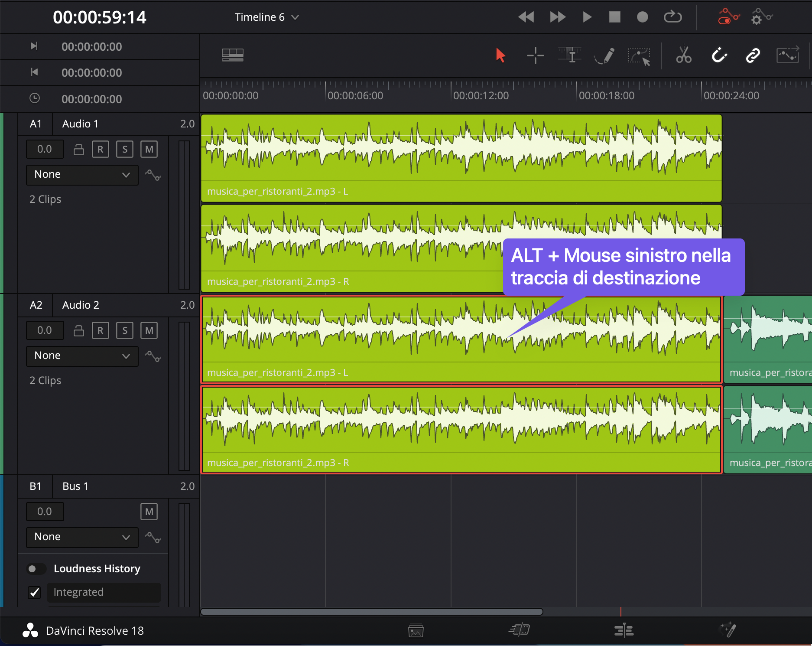Select Audio 2 highlighted left channel clip

pyautogui.click(x=461, y=339)
